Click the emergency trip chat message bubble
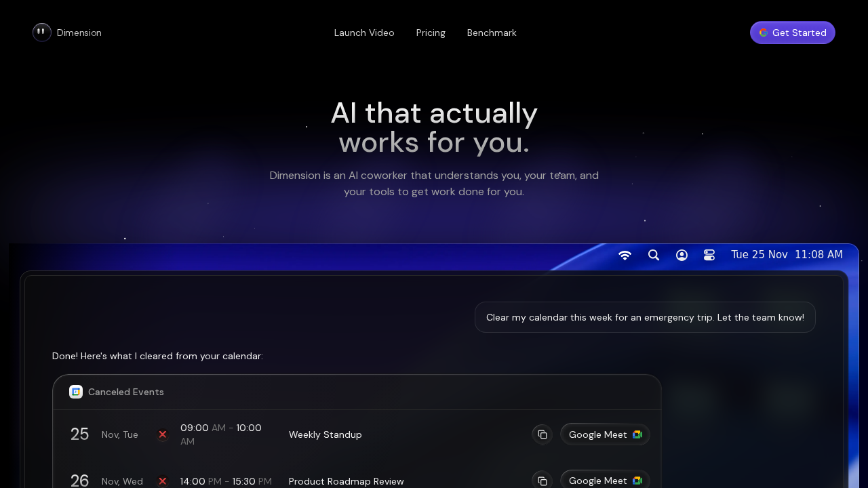868x488 pixels. [645, 317]
